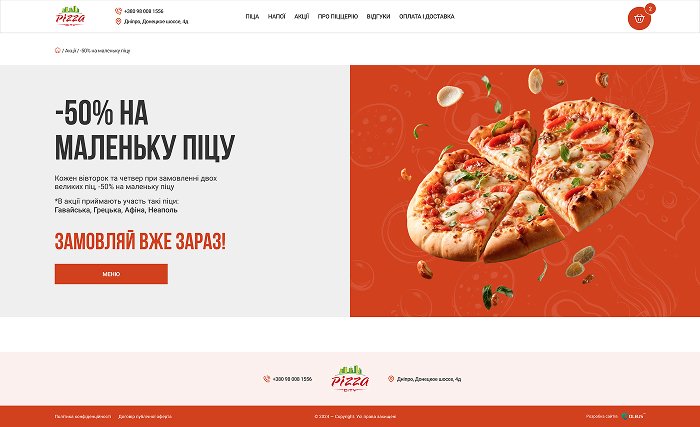Viewport: 700px width, 427px height.
Task: Open ПРО ПІЦЕРІЮ navigation page
Action: 338,17
